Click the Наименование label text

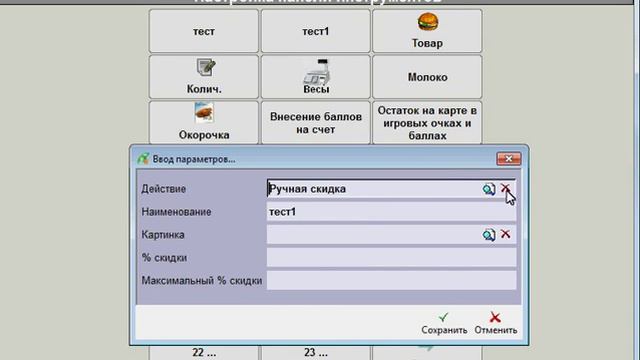click(x=176, y=212)
